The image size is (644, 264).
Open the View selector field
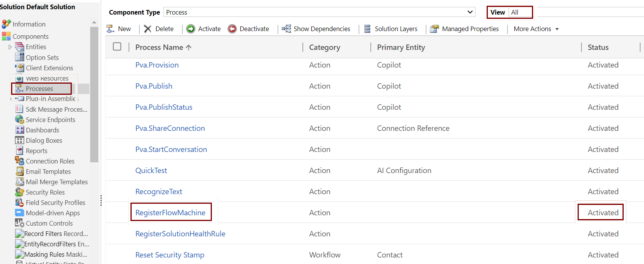(x=520, y=12)
